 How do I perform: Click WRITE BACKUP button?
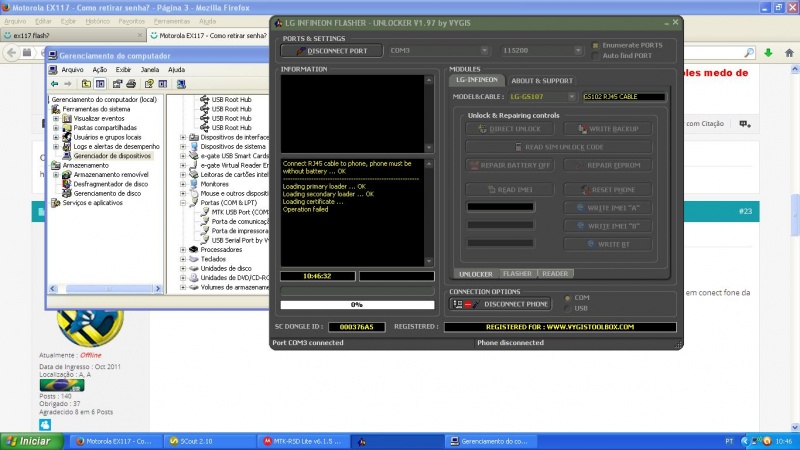(608, 129)
